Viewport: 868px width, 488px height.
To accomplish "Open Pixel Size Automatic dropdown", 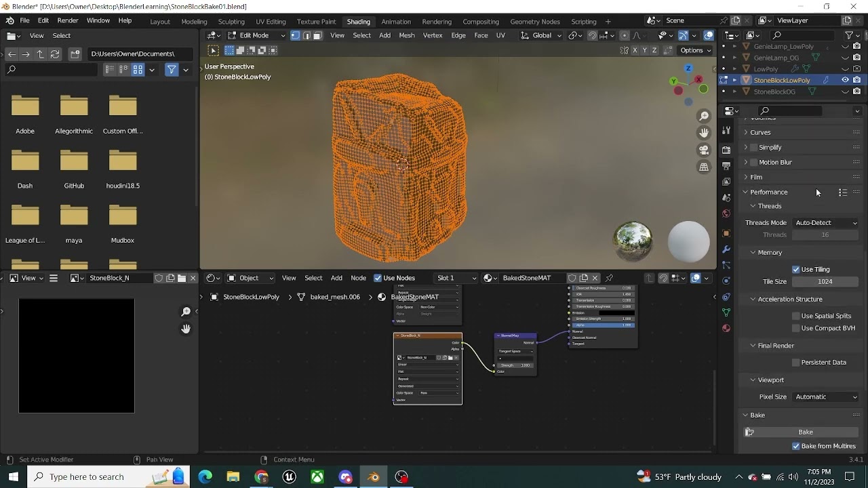I will click(x=825, y=397).
